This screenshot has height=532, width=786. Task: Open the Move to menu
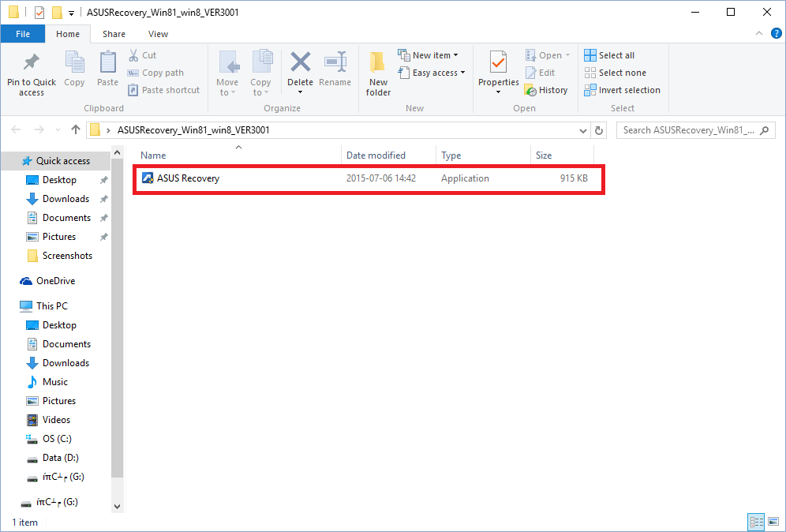(227, 73)
